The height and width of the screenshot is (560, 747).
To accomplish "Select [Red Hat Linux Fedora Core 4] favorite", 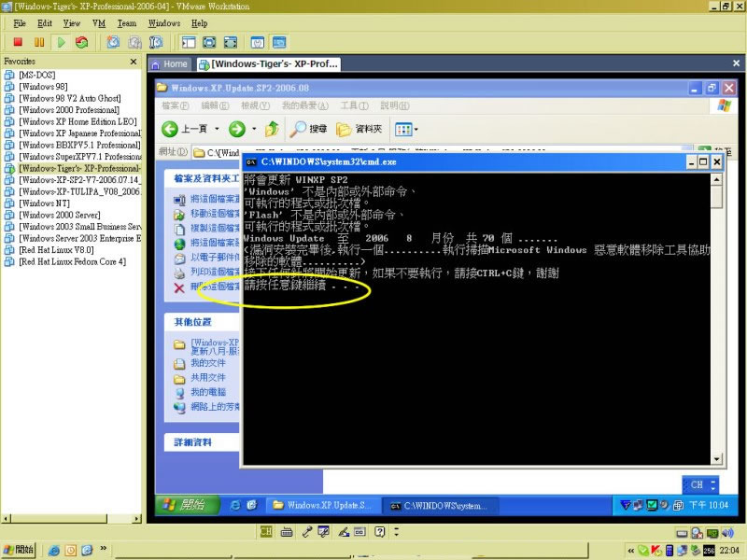I will [73, 261].
